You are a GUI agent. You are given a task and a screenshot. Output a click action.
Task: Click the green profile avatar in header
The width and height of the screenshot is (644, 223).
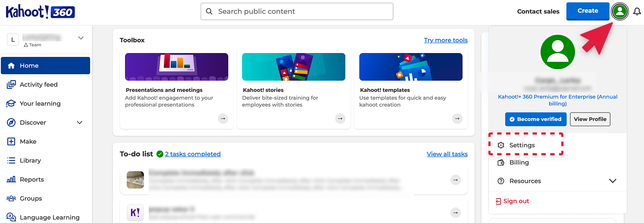click(620, 12)
